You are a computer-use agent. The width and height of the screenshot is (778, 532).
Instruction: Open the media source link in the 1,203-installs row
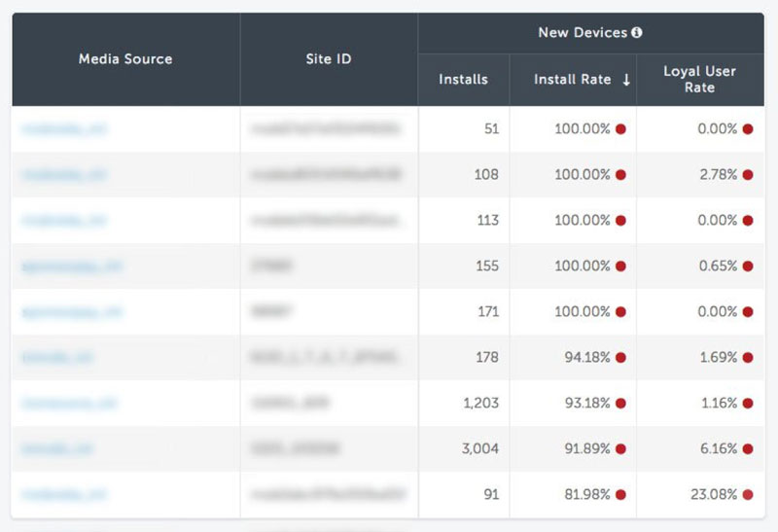pyautogui.click(x=69, y=403)
